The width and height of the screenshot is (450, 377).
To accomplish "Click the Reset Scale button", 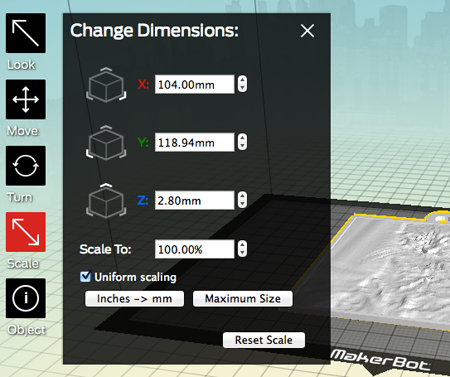I will [x=264, y=340].
